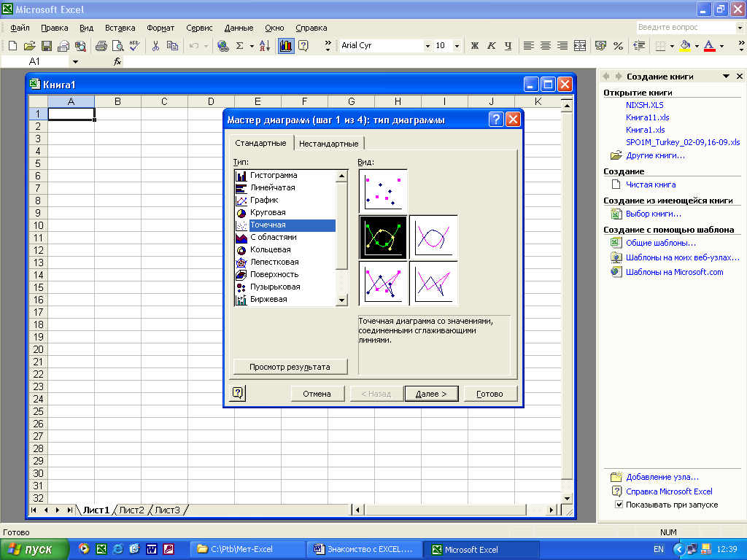Switch to the Лист2 sheet tab
Viewport: 747px width, 560px height.
(x=131, y=510)
